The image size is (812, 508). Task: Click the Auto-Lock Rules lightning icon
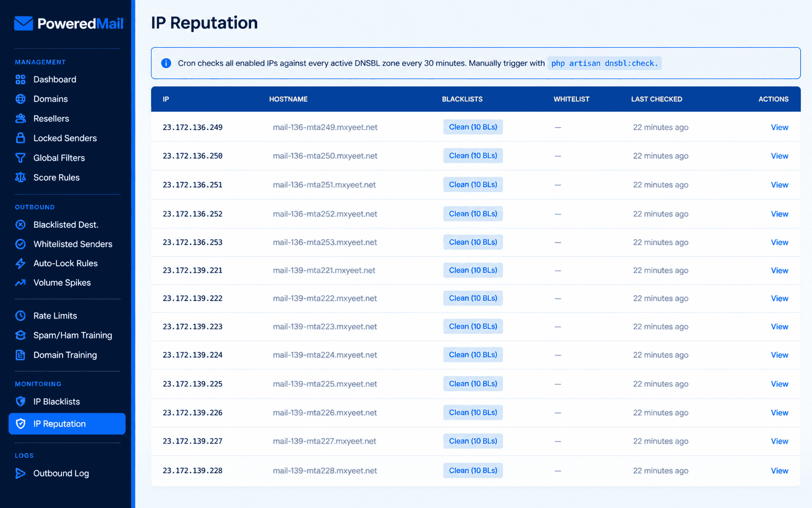pos(20,263)
